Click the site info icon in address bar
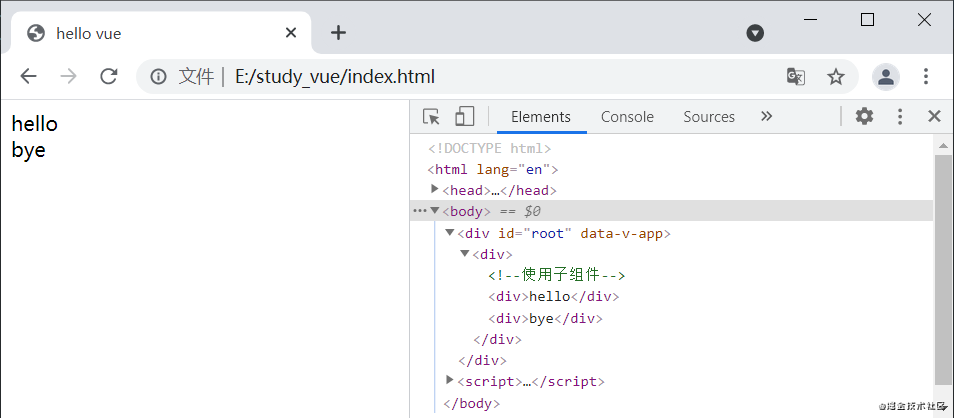Image resolution: width=954 pixels, height=418 pixels. 159,77
